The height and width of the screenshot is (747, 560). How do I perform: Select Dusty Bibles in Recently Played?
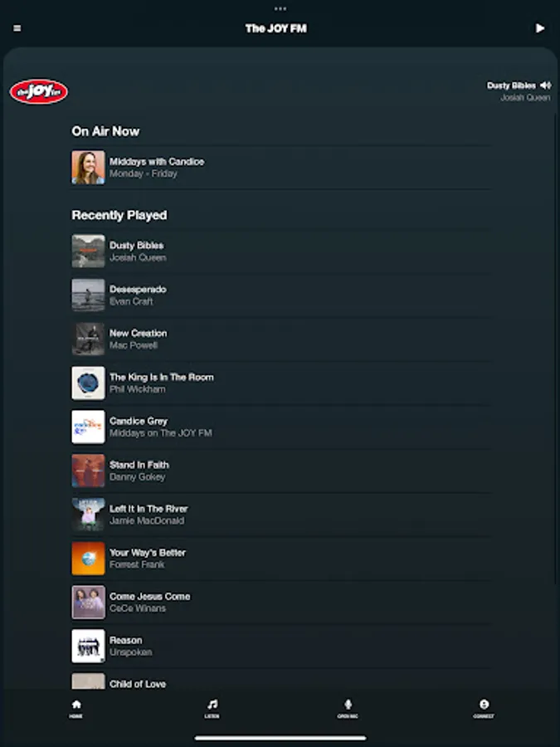point(281,251)
